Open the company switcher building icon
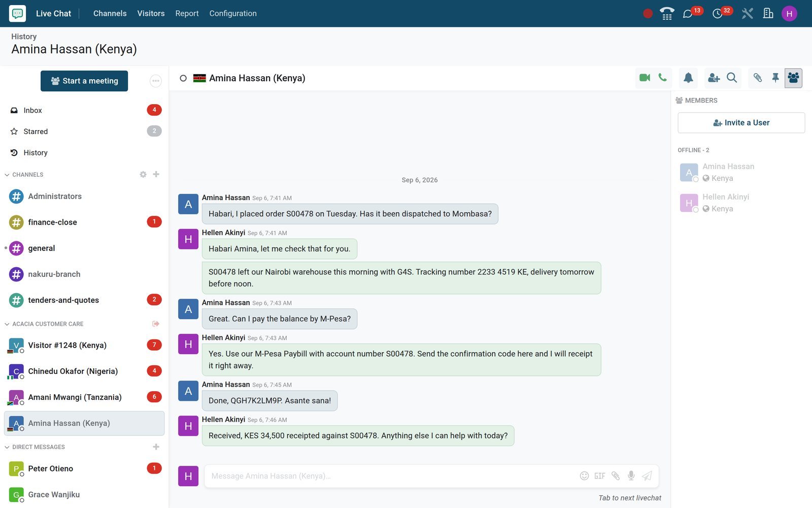Screen dimensions: 812x508 click(x=768, y=13)
